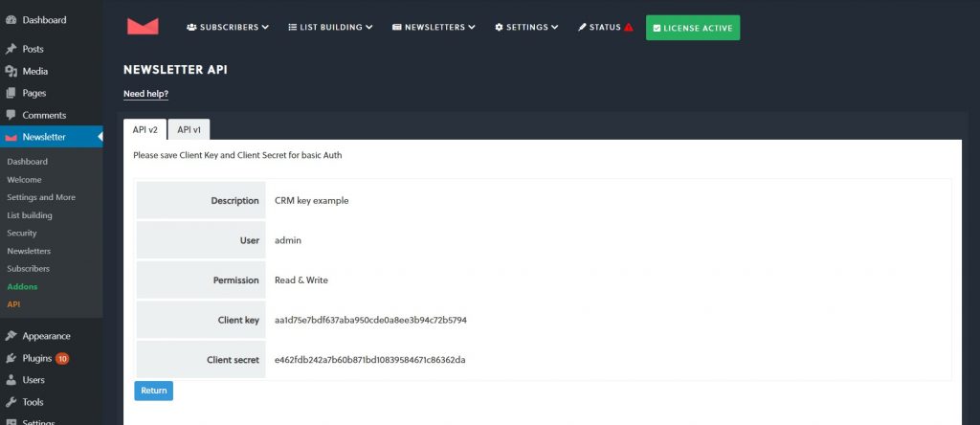Open Subscribers menu label in top bar
Screen dimensions: 980x425
click(230, 28)
